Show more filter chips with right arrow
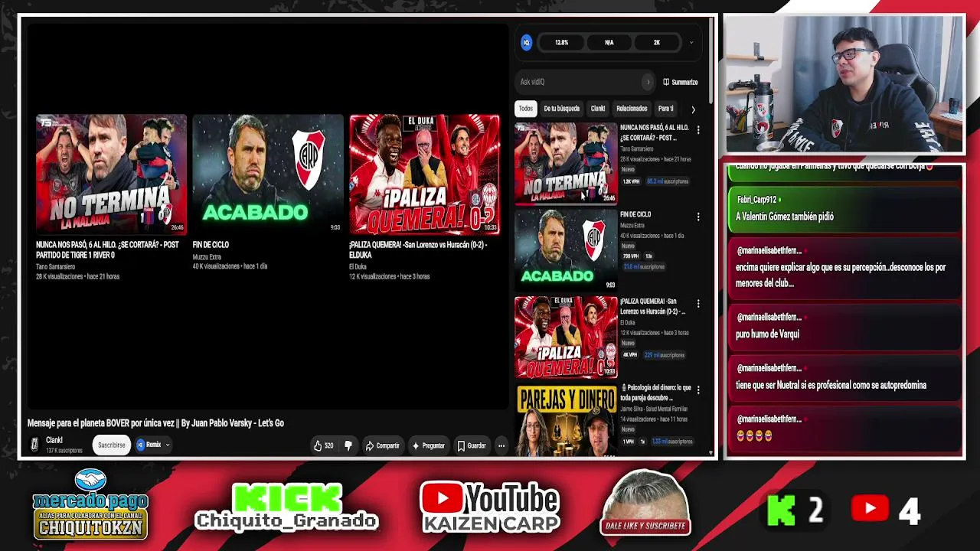Screen dimensions: 980x551 (693, 109)
